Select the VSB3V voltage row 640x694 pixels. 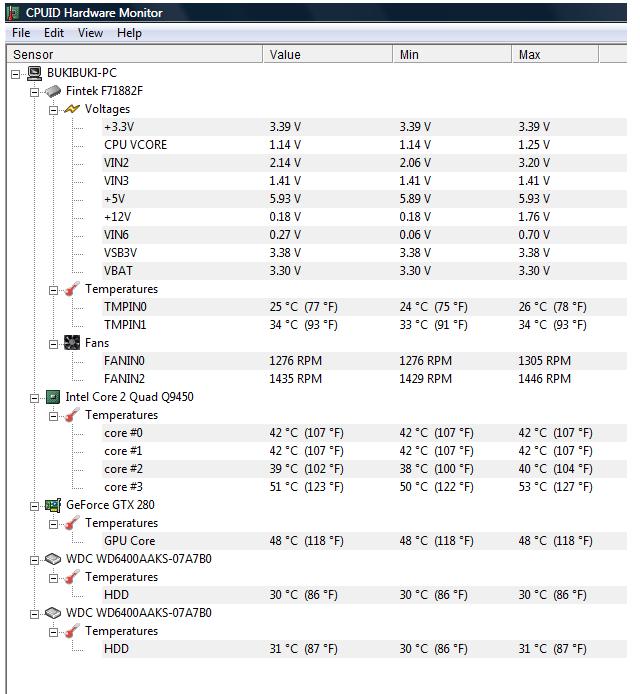point(364,253)
